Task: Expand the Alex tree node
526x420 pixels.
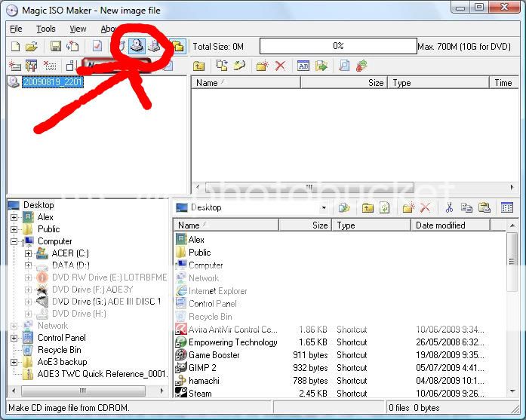Action: (14, 217)
